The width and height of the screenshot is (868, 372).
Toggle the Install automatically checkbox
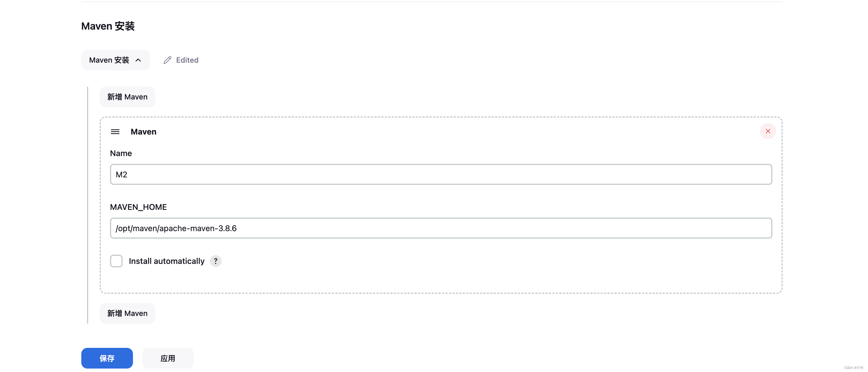pos(116,260)
